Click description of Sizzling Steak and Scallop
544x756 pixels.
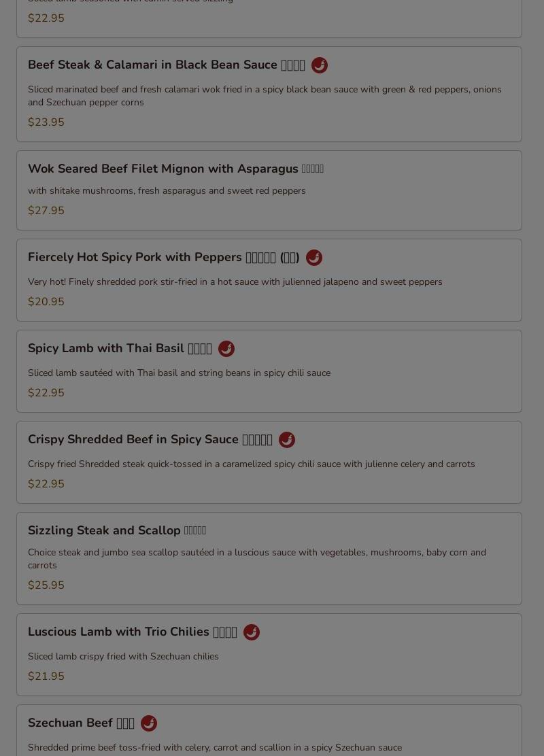[257, 559]
